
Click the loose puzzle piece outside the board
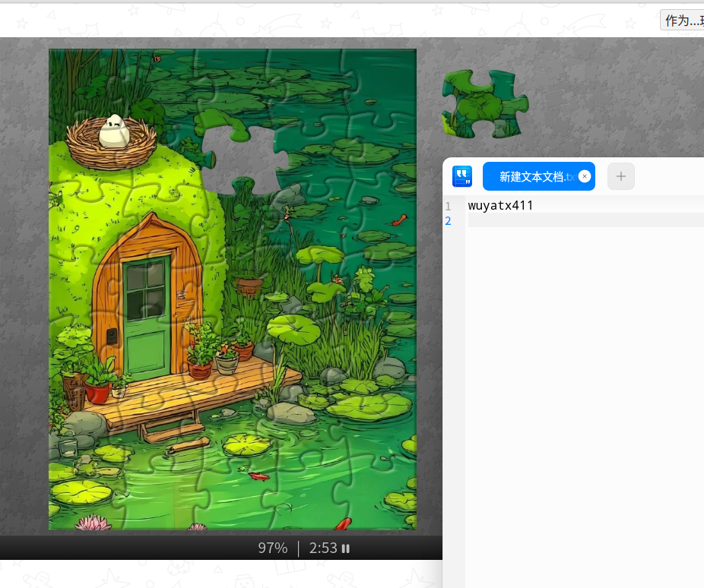(484, 104)
